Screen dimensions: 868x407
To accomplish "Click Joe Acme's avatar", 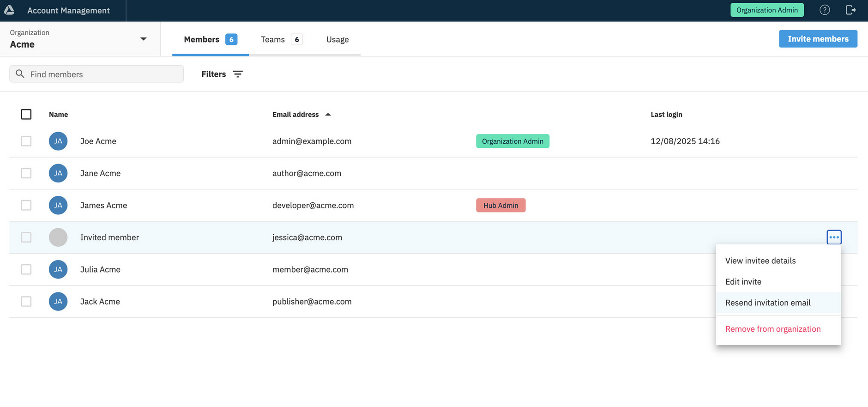I will coord(58,141).
